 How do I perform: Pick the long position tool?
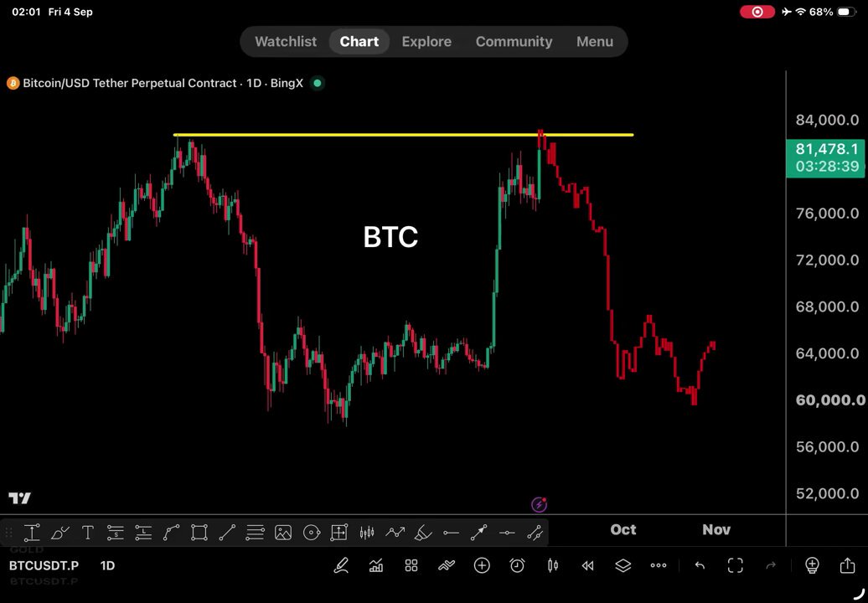pos(143,533)
